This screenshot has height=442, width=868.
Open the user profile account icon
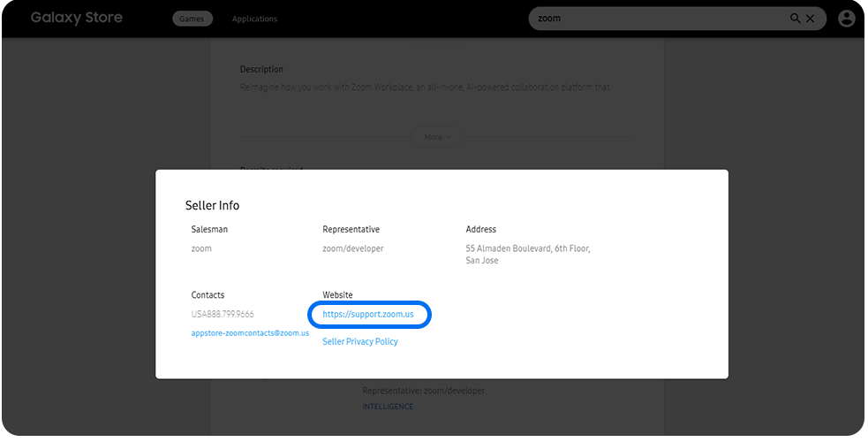[847, 19]
